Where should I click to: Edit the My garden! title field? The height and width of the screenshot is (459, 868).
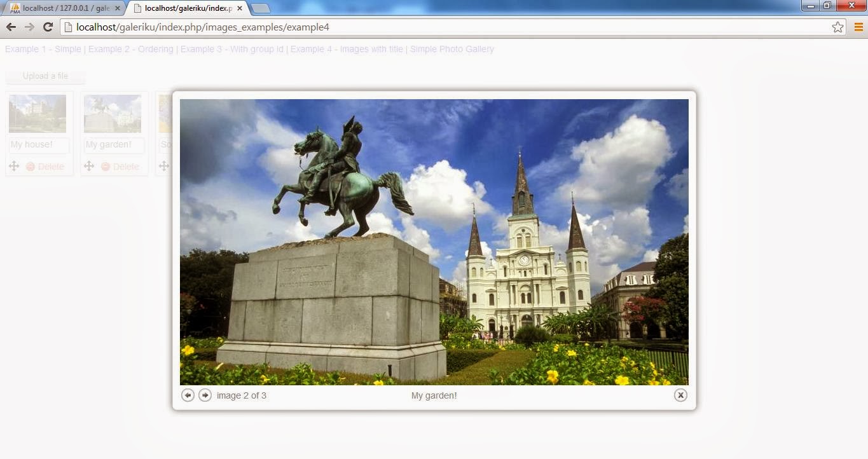point(113,145)
